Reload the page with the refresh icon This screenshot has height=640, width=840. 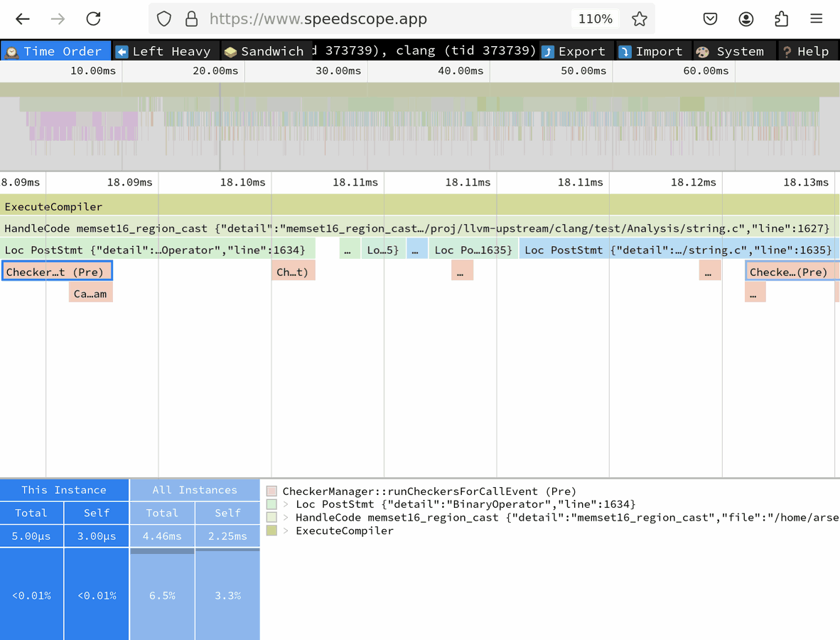click(93, 19)
